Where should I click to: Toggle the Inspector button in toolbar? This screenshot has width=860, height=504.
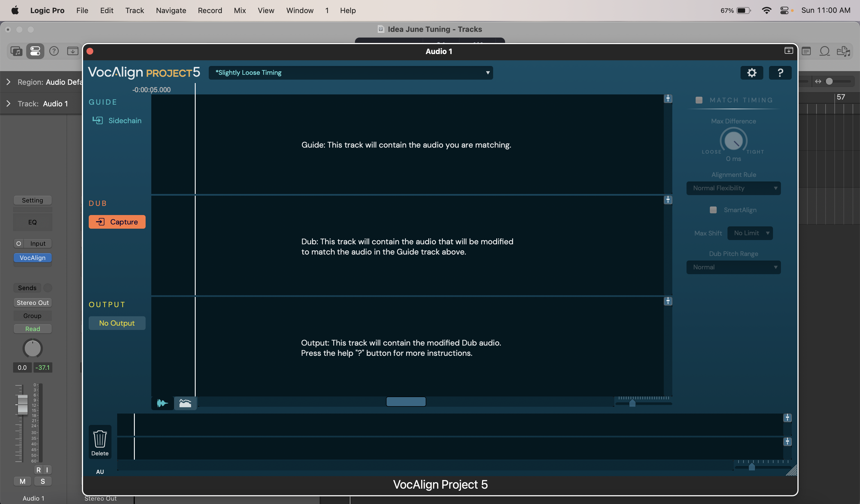coord(35,51)
